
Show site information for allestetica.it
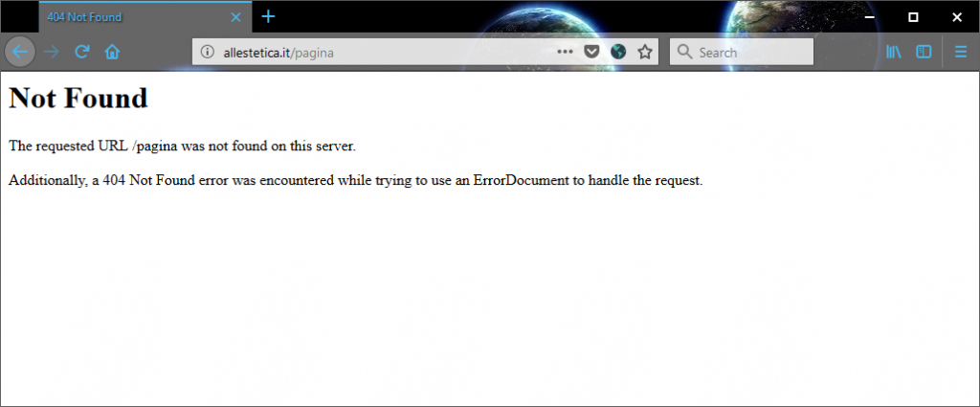(x=208, y=52)
